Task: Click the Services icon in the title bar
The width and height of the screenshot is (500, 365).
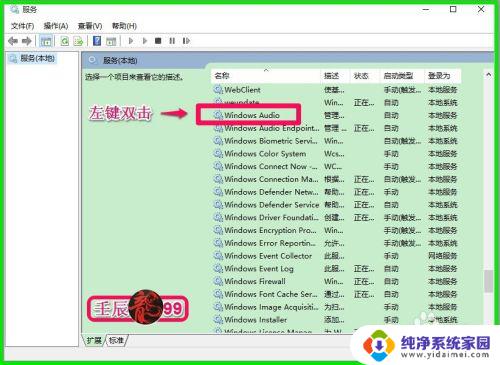Action: click(14, 9)
